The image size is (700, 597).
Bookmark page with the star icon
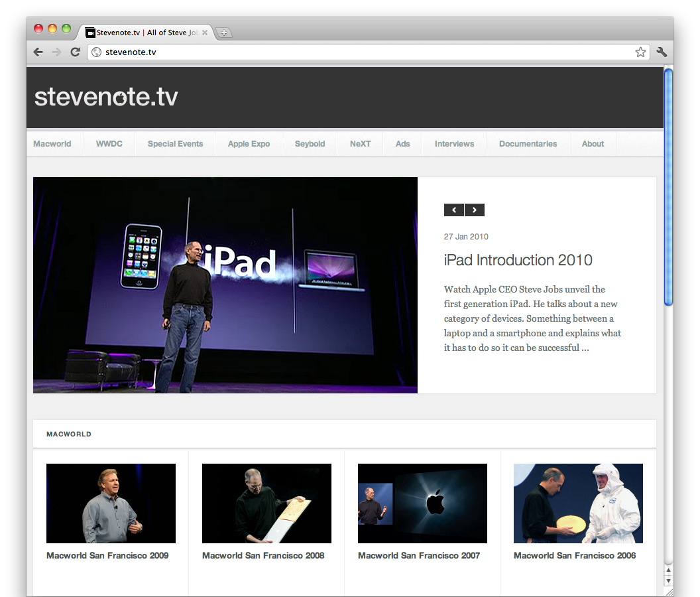pyautogui.click(x=640, y=52)
